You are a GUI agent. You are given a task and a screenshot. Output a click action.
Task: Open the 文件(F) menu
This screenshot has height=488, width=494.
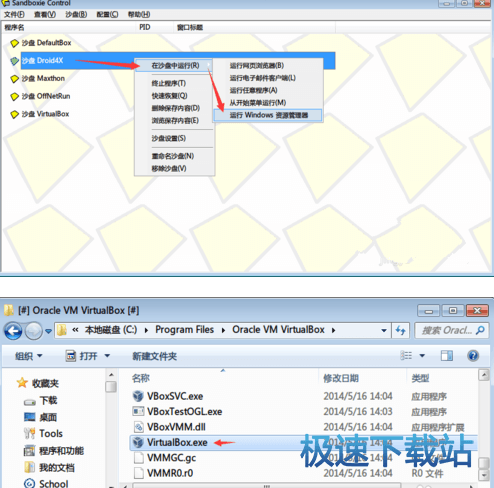[x=14, y=15]
